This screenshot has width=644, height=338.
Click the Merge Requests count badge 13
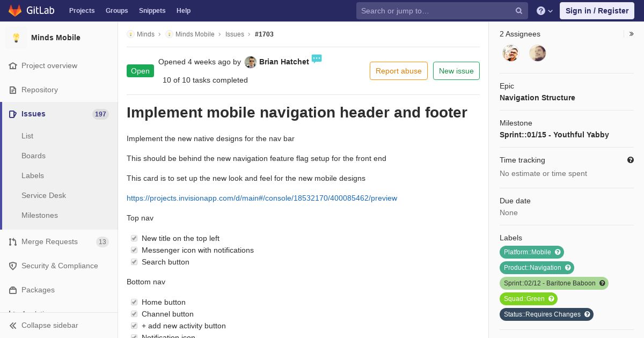coord(103,242)
